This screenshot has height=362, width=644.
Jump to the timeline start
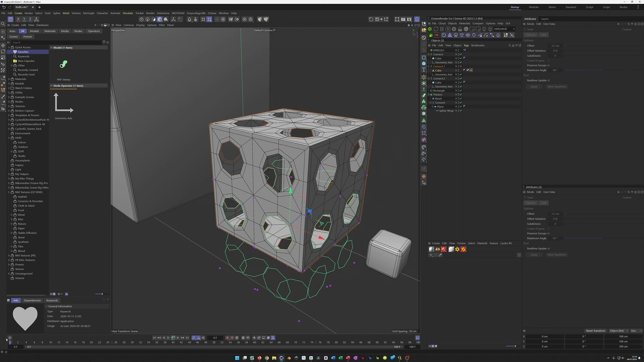click(x=155, y=338)
